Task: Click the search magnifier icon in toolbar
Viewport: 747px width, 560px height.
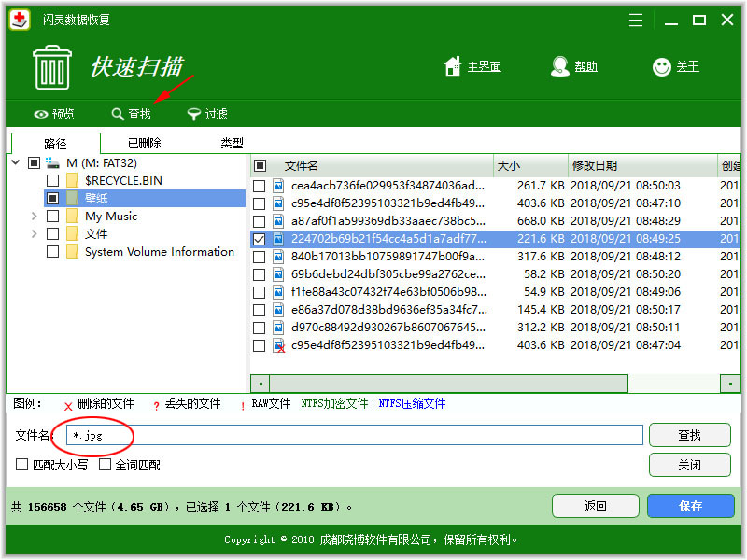Action: pyautogui.click(x=118, y=115)
